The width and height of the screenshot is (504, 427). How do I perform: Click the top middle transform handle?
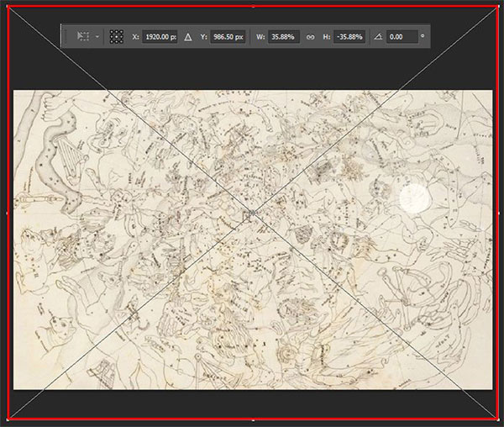click(x=253, y=7)
